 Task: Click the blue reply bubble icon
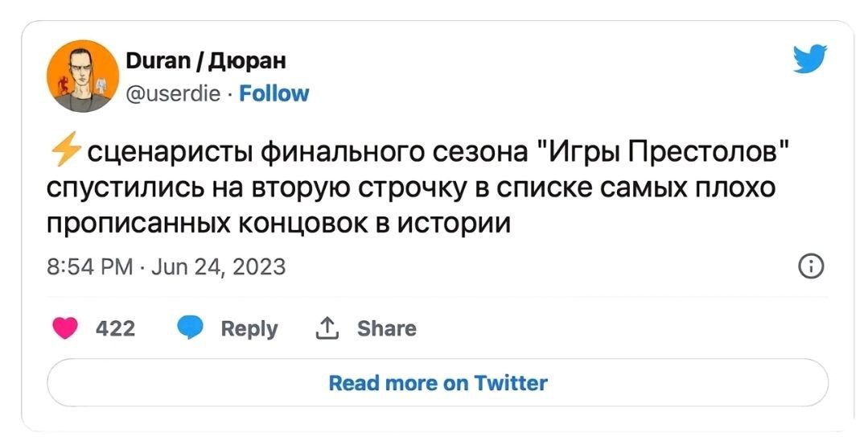click(190, 328)
